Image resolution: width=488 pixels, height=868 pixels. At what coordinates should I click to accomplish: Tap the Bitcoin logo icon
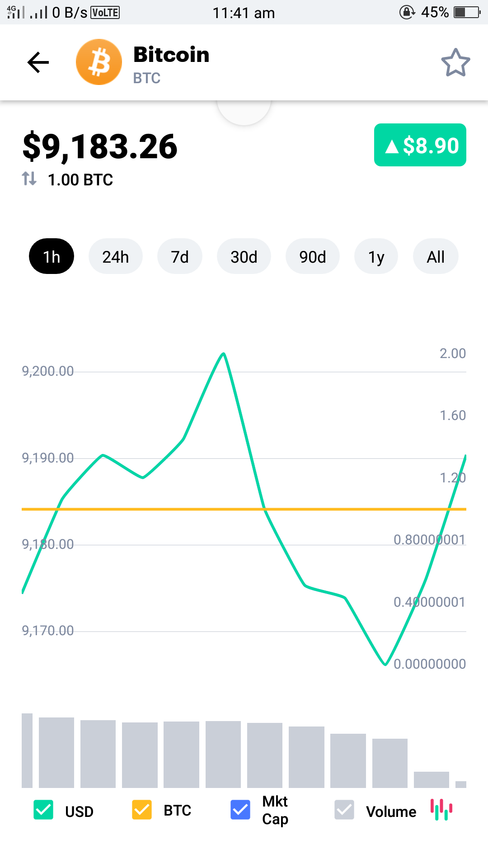[99, 62]
